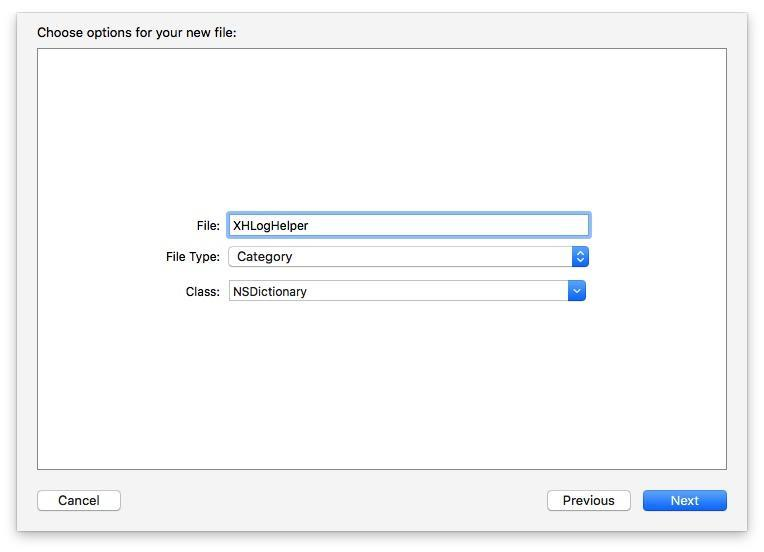The height and width of the screenshot is (552, 764).
Task: Go back with the Previous button
Action: tap(588, 500)
